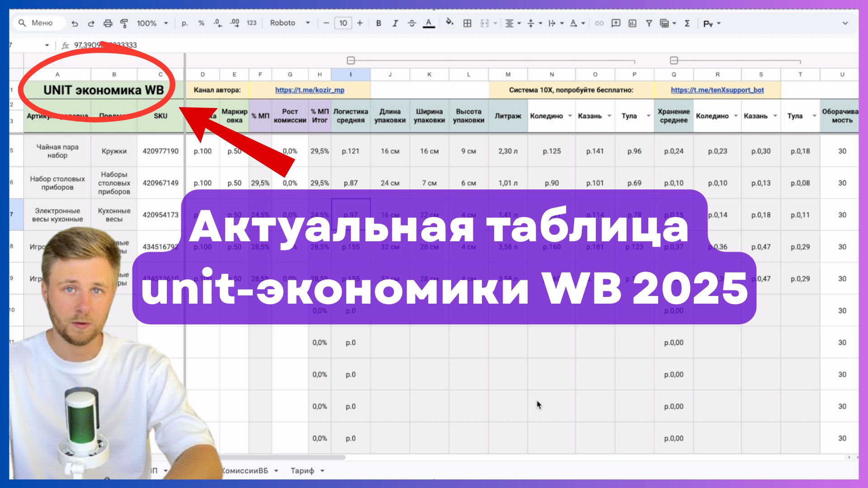Open the text rotation options
The height and width of the screenshot is (488, 868).
577,23
